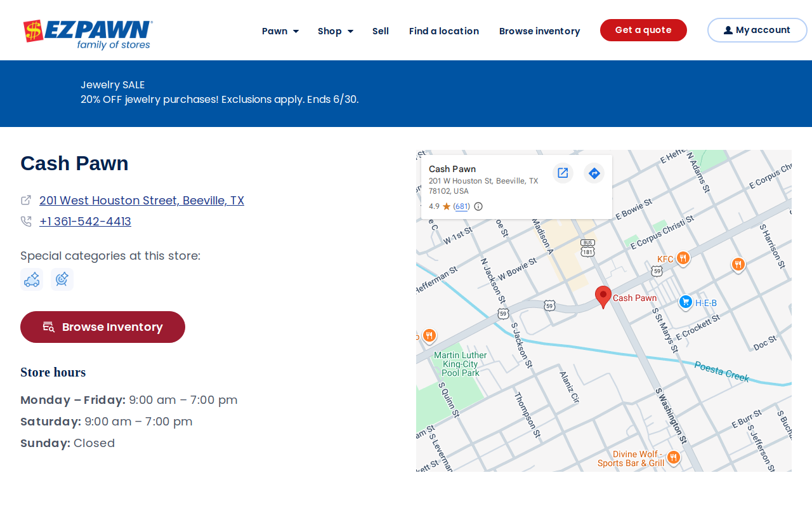Open Browse inventory in the top navigation
812x508 pixels.
coord(539,31)
